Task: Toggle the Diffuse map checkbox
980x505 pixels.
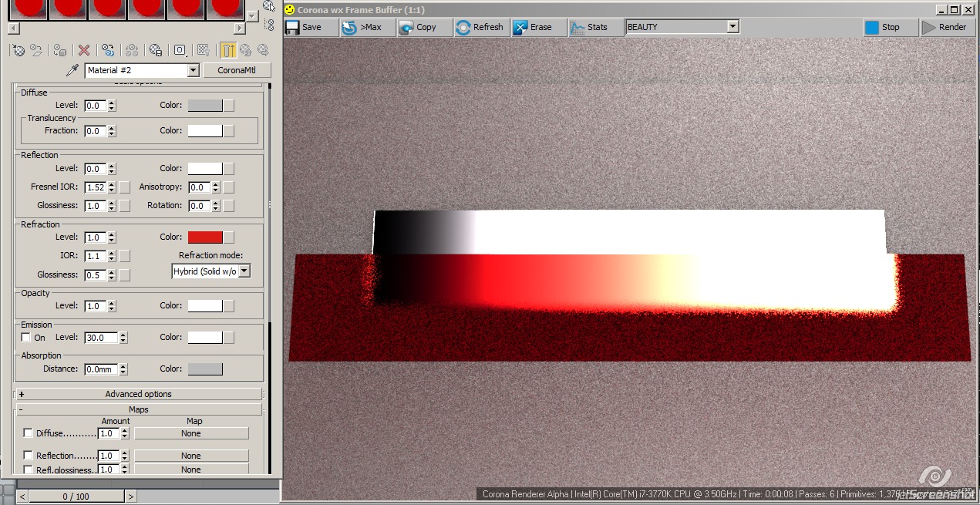Action: tap(29, 433)
